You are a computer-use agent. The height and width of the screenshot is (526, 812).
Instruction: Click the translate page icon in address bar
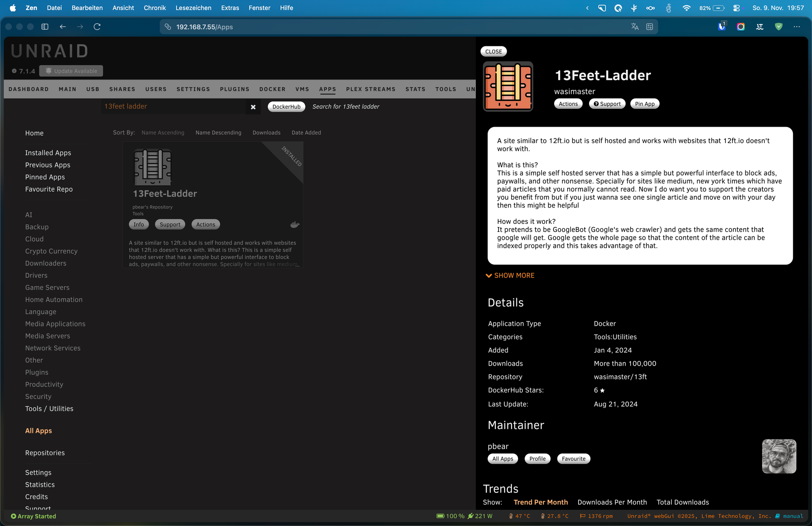point(635,27)
